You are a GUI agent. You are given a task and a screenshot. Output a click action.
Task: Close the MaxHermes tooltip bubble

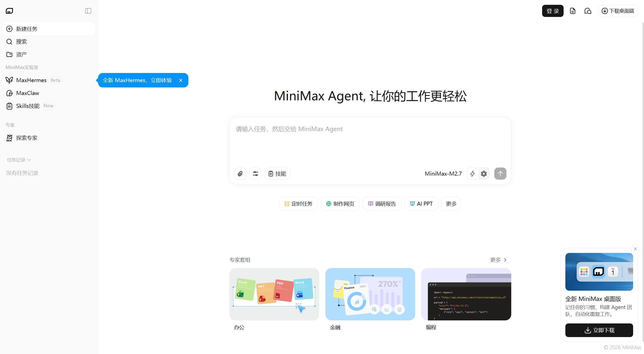[x=181, y=80]
